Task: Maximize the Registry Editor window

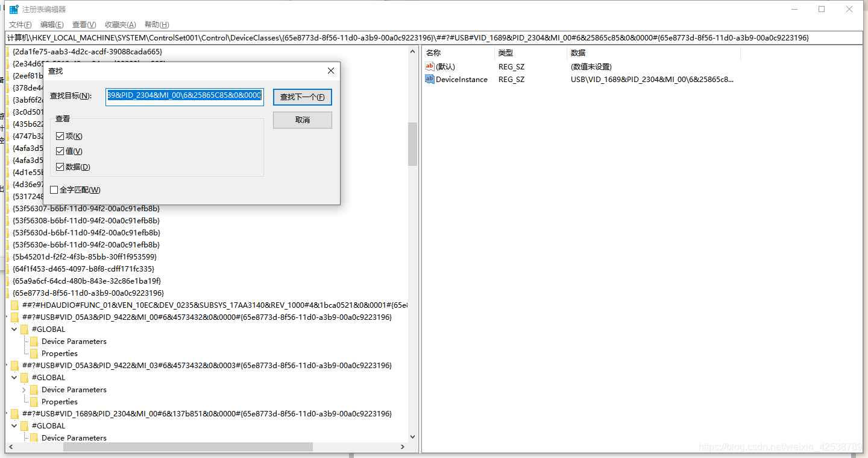Action: [x=821, y=9]
